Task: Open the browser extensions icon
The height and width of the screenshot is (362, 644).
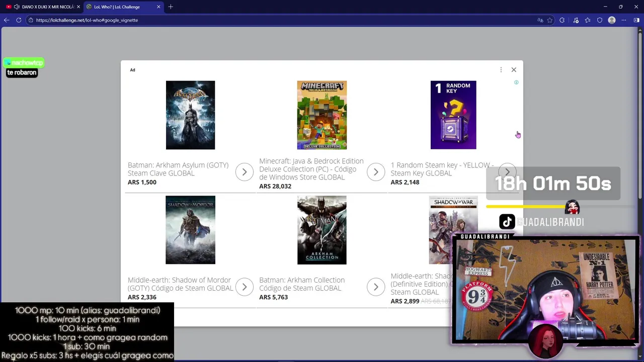Action: click(x=562, y=20)
